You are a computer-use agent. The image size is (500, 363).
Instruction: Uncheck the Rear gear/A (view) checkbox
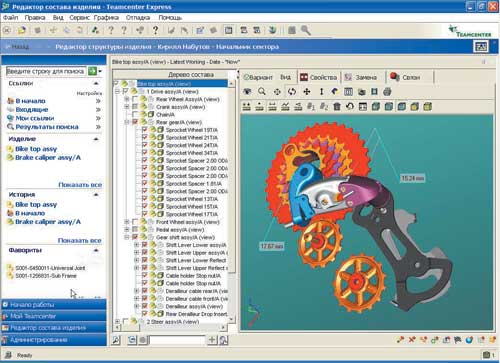135,122
